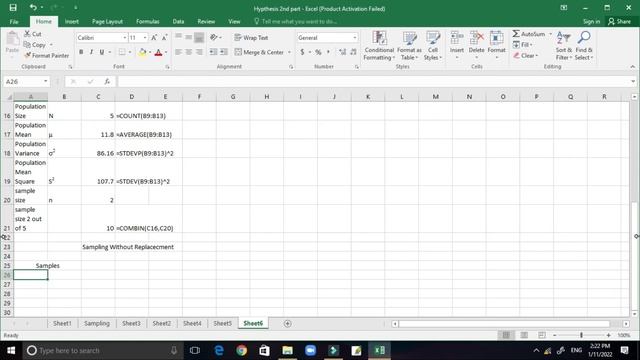The height and width of the screenshot is (360, 640).
Task: Decrease the cell indent
Action: tap(213, 52)
